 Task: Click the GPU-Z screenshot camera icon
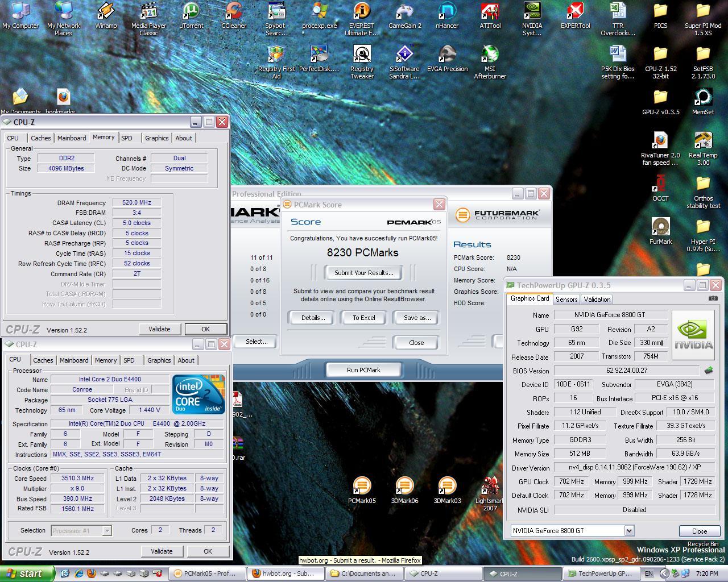point(713,298)
